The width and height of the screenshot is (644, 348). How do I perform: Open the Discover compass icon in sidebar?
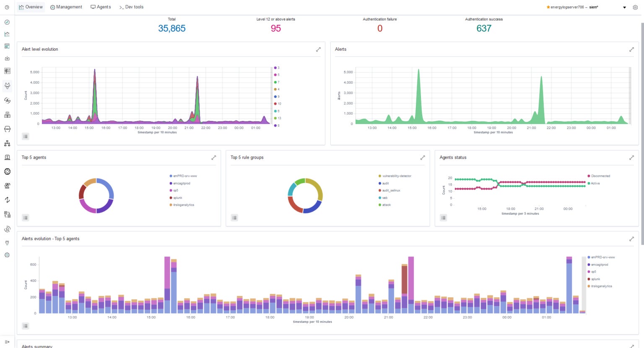7,22
